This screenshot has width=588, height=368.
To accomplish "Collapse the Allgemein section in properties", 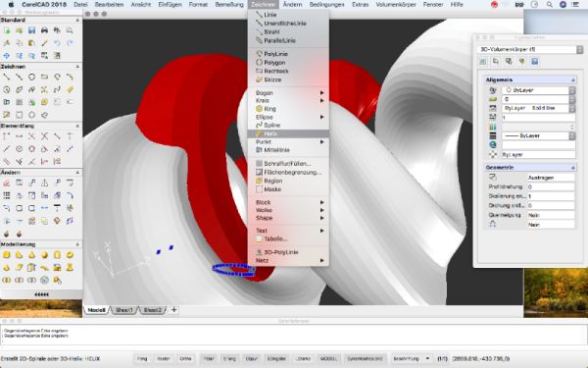I will [x=572, y=80].
